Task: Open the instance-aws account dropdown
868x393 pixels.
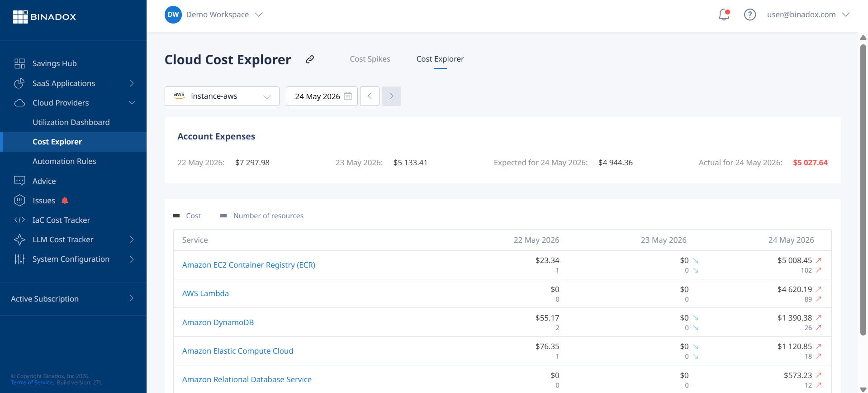Action: (222, 96)
